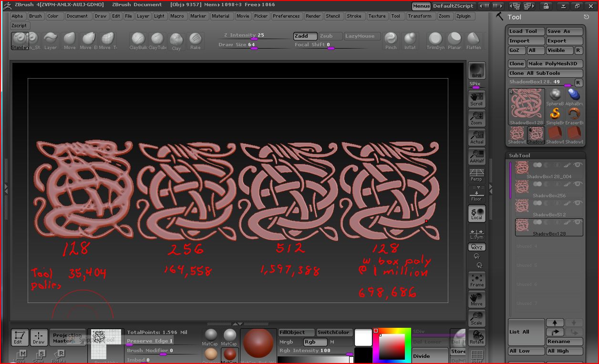
Task: Choose the Flatten brush
Action: tap(473, 40)
